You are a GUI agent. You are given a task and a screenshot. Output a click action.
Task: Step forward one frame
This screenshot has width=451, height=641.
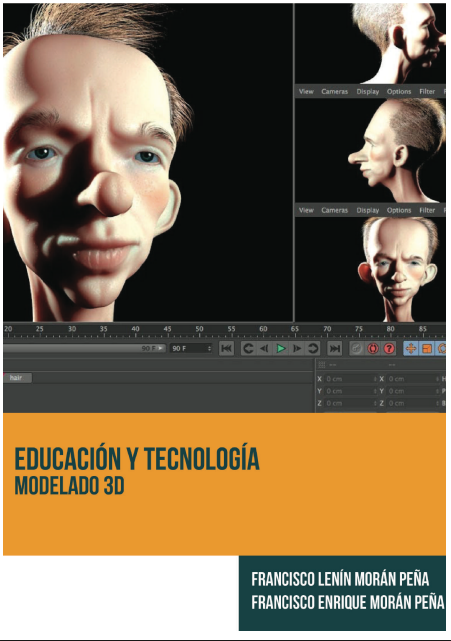(x=297, y=348)
